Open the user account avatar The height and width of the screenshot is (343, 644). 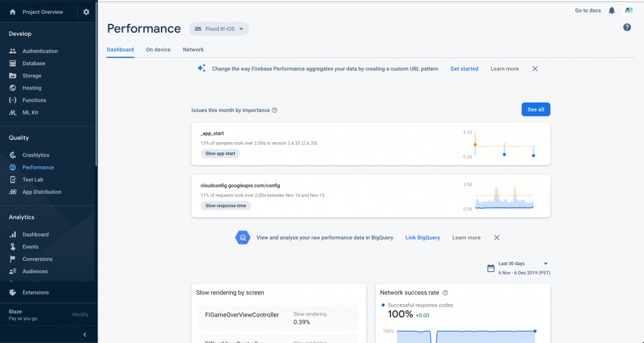(x=629, y=11)
